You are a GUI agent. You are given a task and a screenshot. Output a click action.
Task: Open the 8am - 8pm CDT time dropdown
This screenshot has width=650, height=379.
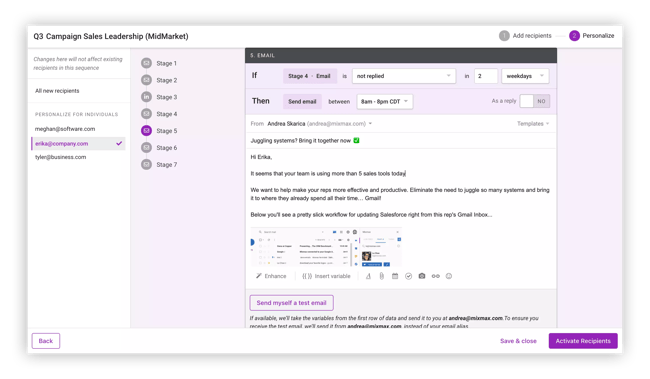[x=385, y=102]
